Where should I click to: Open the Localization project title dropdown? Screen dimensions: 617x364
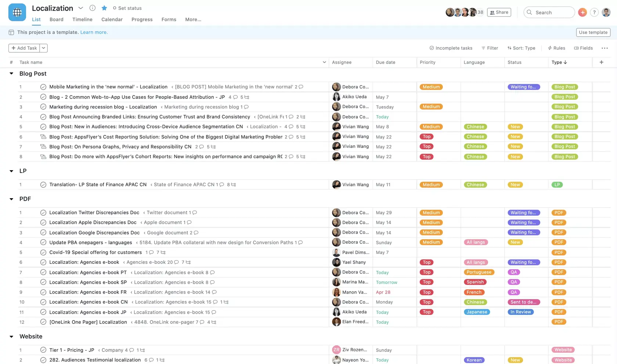pos(80,8)
